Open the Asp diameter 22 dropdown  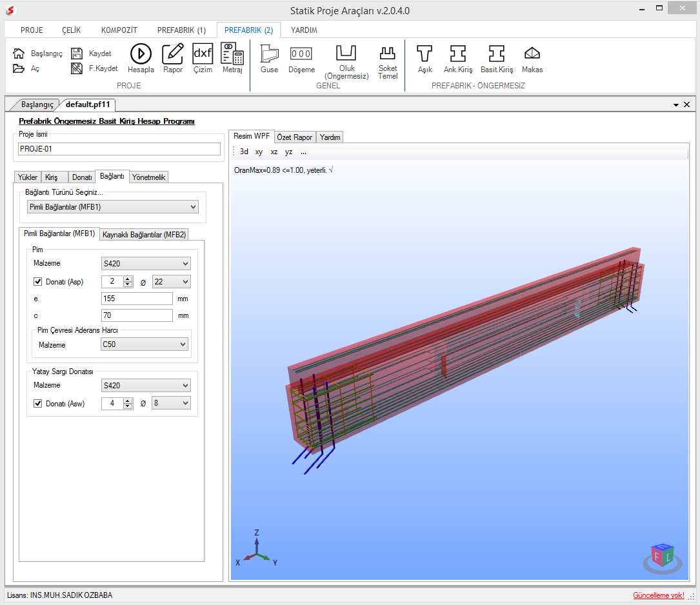pyautogui.click(x=172, y=281)
